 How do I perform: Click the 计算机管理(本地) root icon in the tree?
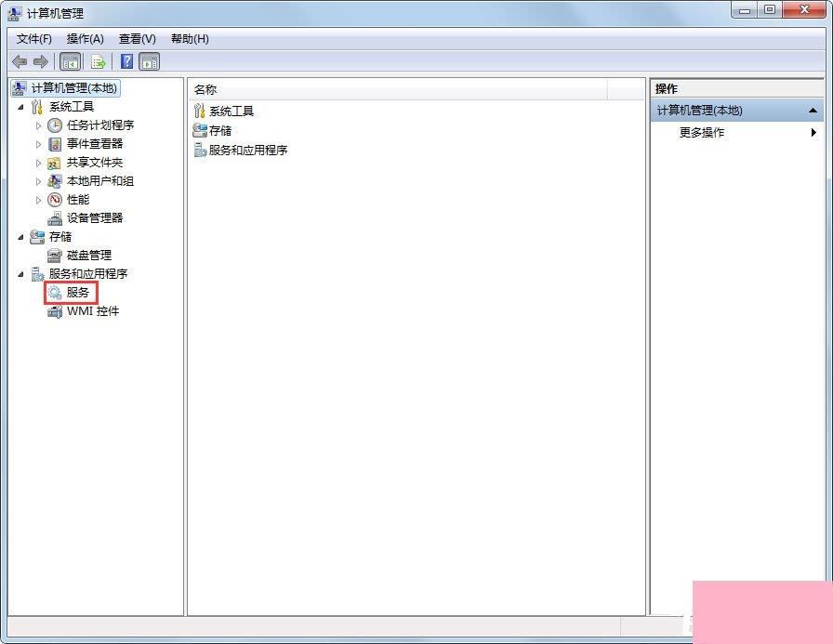tap(20, 87)
